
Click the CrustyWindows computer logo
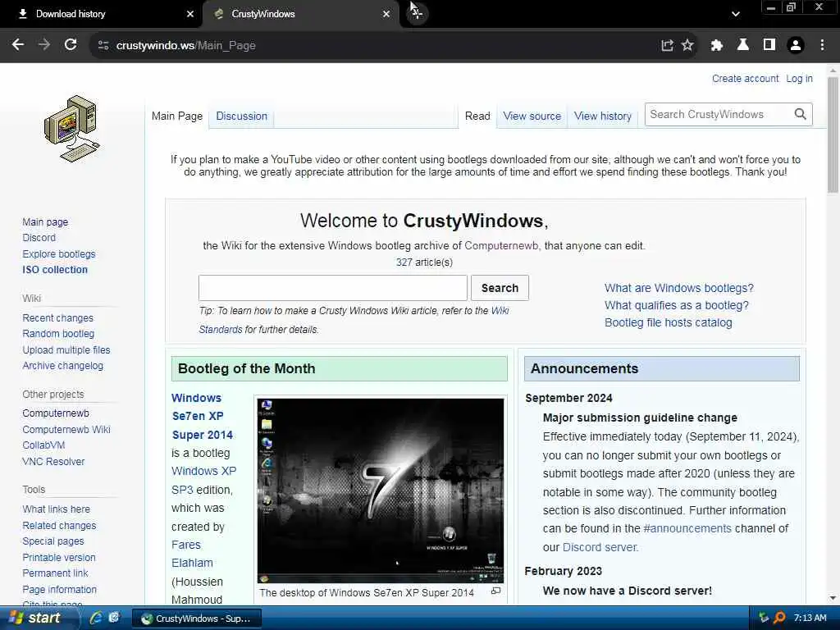tap(72, 129)
